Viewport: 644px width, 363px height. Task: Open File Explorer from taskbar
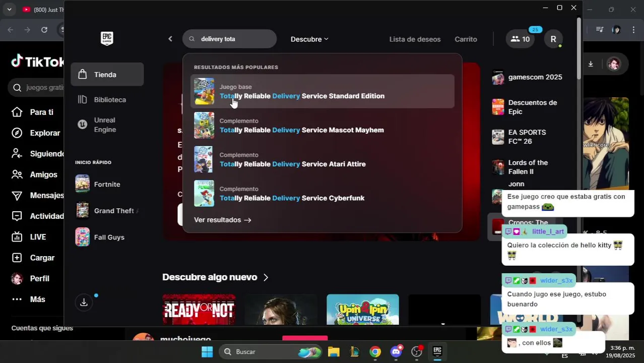point(334,351)
